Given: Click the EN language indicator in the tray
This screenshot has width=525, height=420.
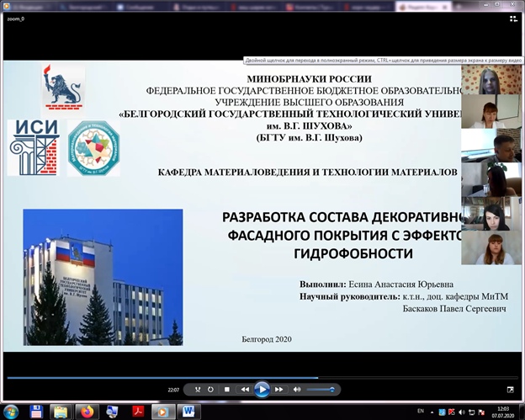Looking at the screenshot, I should [x=421, y=411].
